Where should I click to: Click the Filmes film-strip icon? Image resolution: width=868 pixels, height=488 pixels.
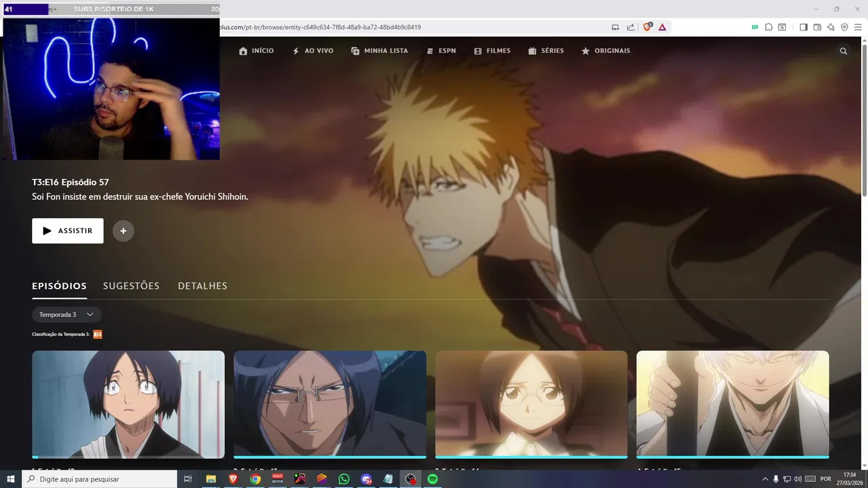point(478,51)
